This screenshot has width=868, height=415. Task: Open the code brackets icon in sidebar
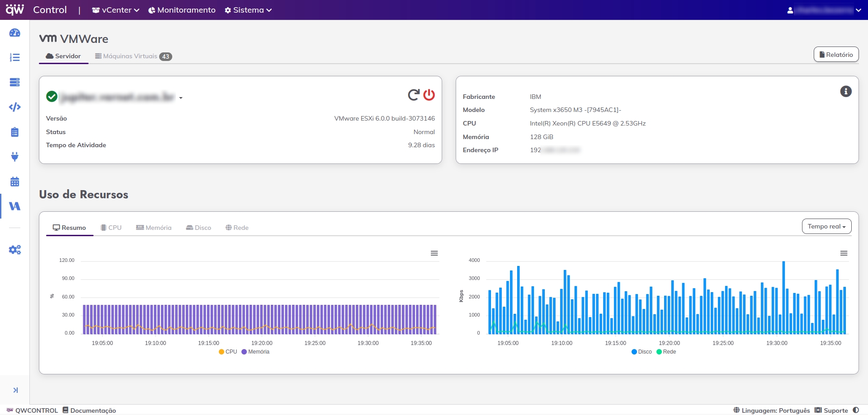pyautogui.click(x=14, y=107)
